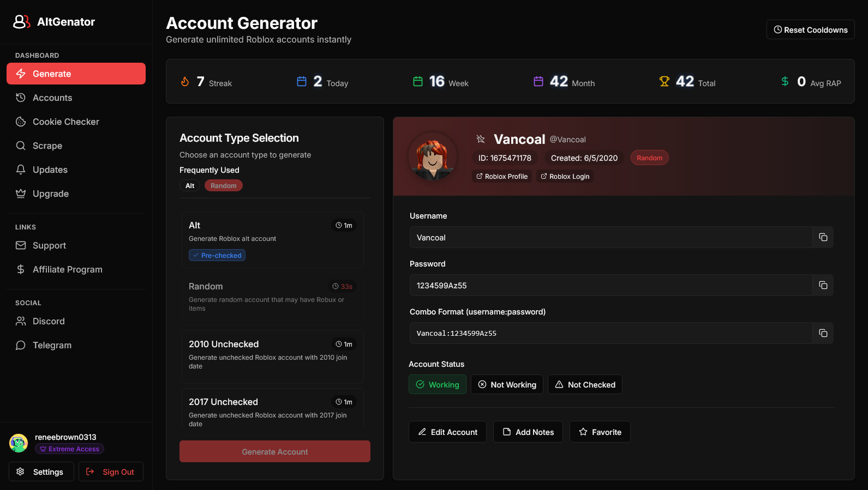Click the ID: 1675471178 badge
The height and width of the screenshot is (490, 868).
click(505, 158)
